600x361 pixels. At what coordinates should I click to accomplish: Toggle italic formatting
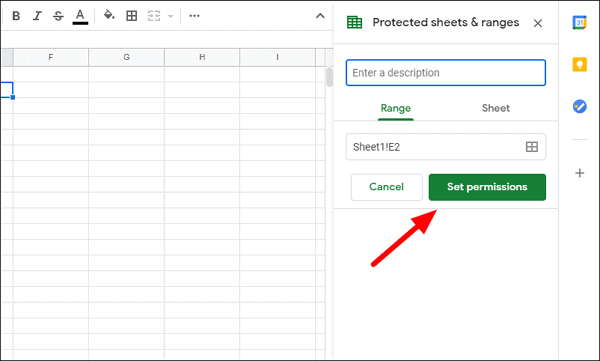[x=37, y=16]
